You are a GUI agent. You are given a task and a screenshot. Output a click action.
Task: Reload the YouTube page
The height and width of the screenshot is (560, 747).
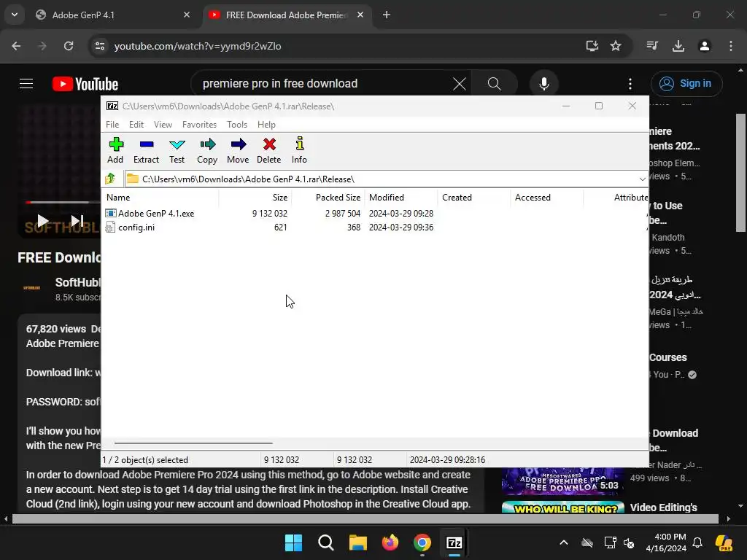click(69, 46)
